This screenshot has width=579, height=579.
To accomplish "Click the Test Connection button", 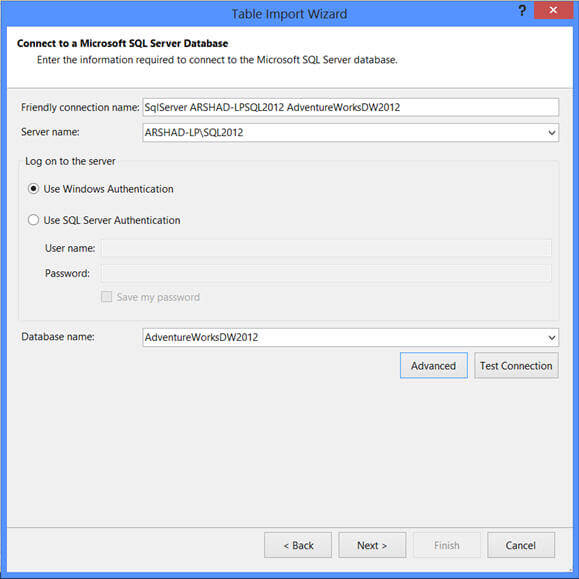I will [x=516, y=366].
